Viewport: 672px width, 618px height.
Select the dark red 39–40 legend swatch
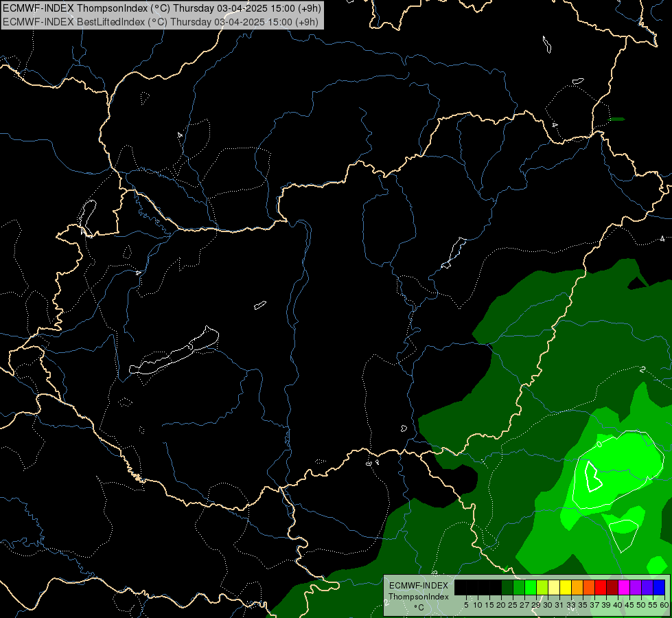coord(612,587)
